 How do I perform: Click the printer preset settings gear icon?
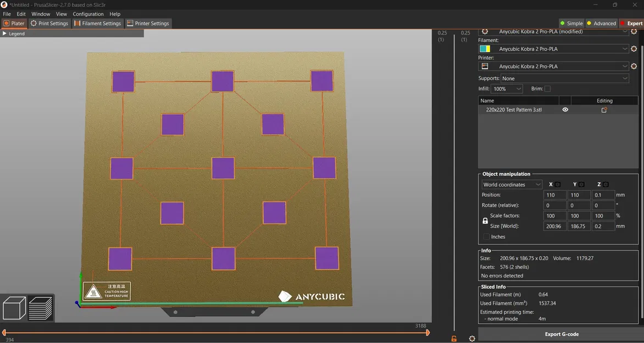634,66
